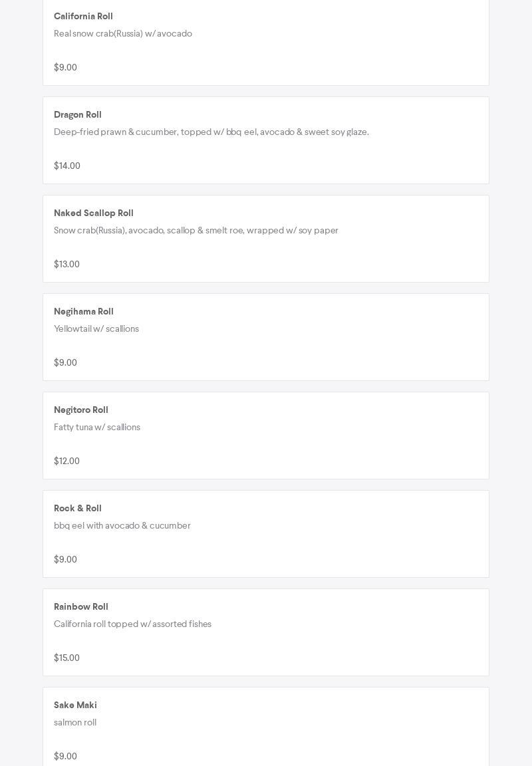This screenshot has height=766, width=532.
Task: Open the Rainbow Roll item
Action: tap(81, 607)
